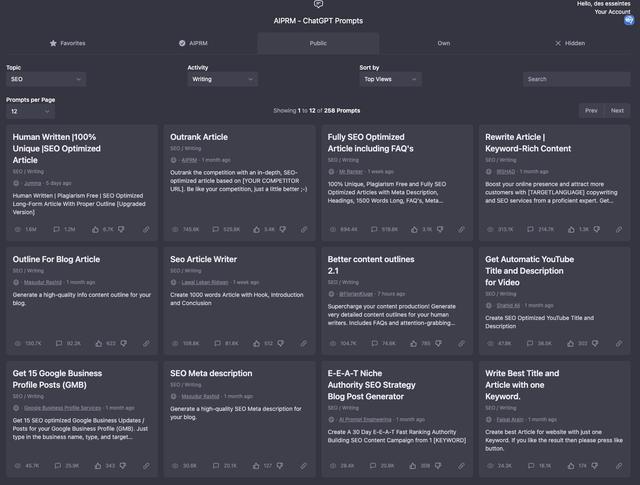This screenshot has width=640, height=485.
Task: Thumbs up Write Best Title prompt
Action: [x=571, y=465]
